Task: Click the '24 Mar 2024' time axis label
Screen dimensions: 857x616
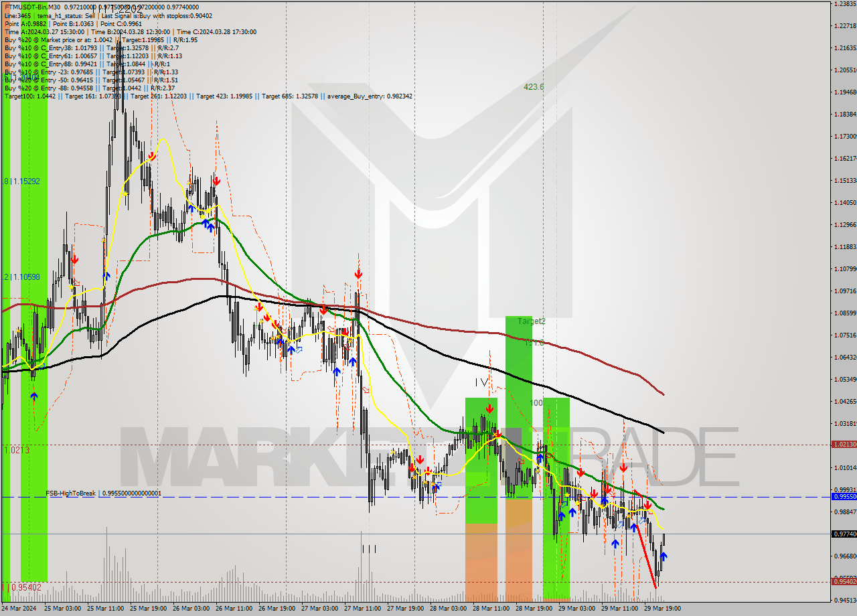Action: click(x=19, y=609)
